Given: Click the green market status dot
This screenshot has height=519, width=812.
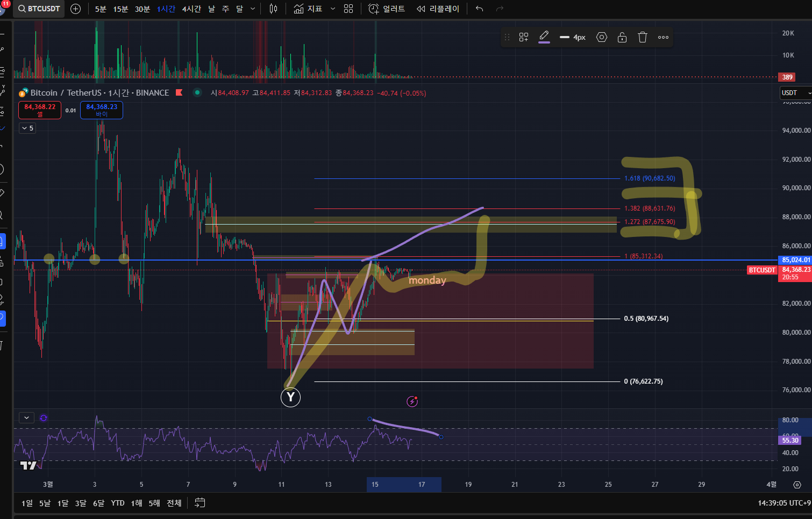Looking at the screenshot, I should pyautogui.click(x=197, y=92).
